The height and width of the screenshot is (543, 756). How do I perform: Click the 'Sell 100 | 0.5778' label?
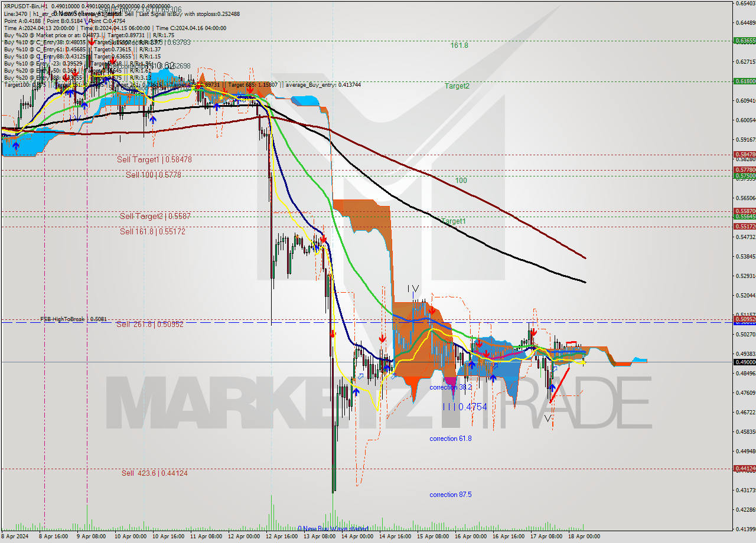click(x=154, y=175)
